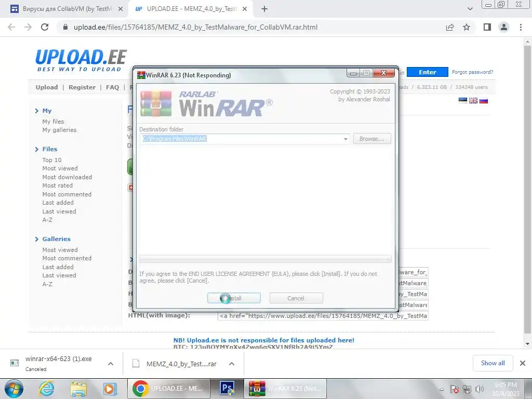Open the FAQ menu link
Image resolution: width=532 pixels, height=399 pixels.
(112, 87)
